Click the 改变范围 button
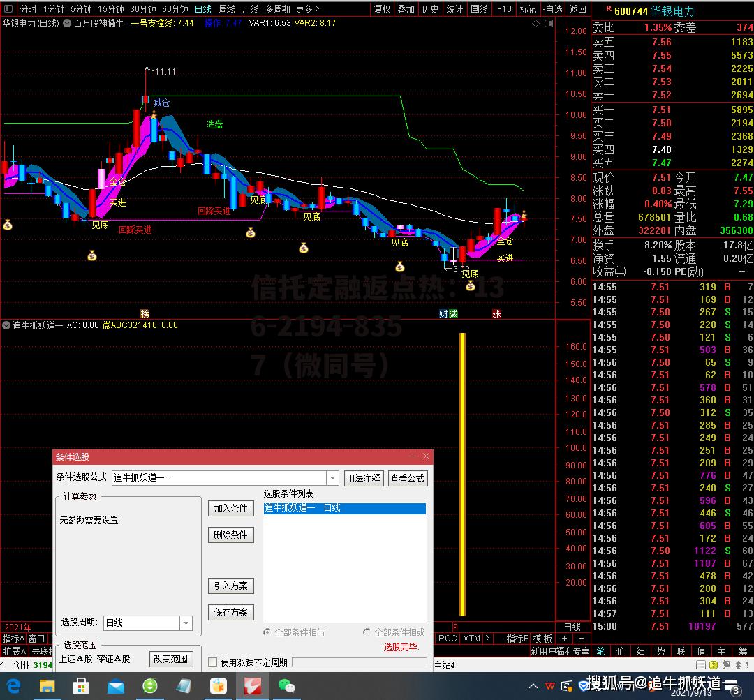 click(171, 659)
